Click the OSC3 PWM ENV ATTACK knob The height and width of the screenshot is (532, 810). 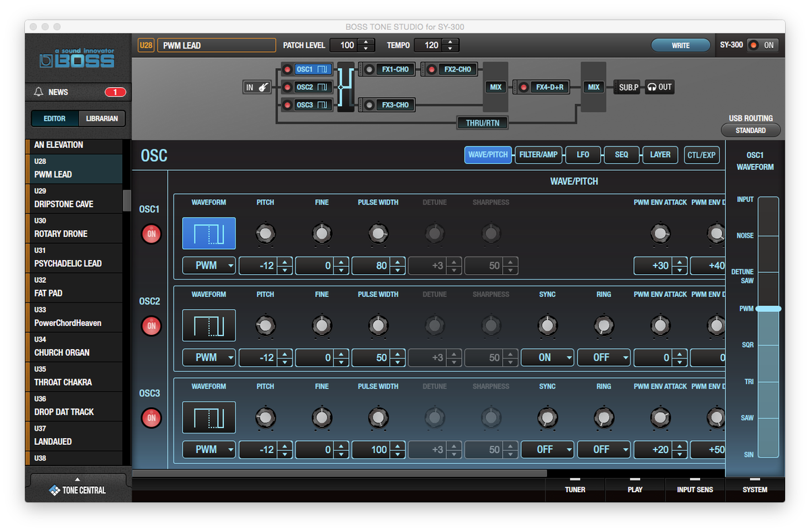click(660, 419)
